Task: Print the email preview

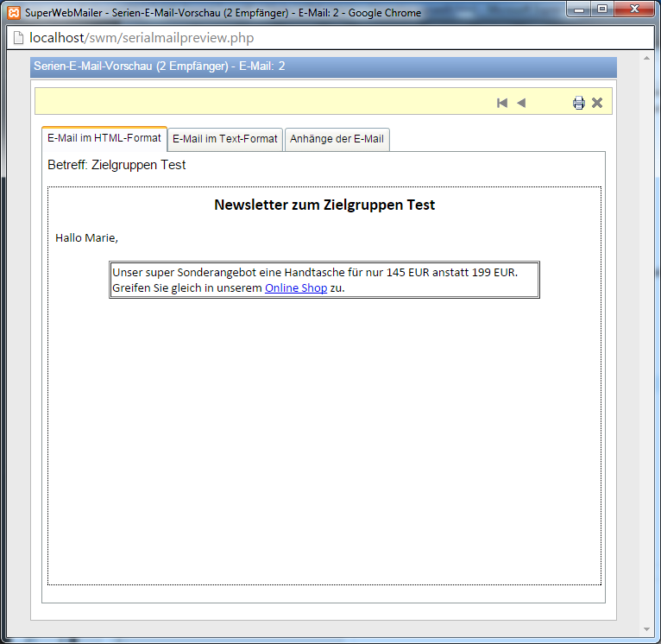Action: (x=578, y=104)
